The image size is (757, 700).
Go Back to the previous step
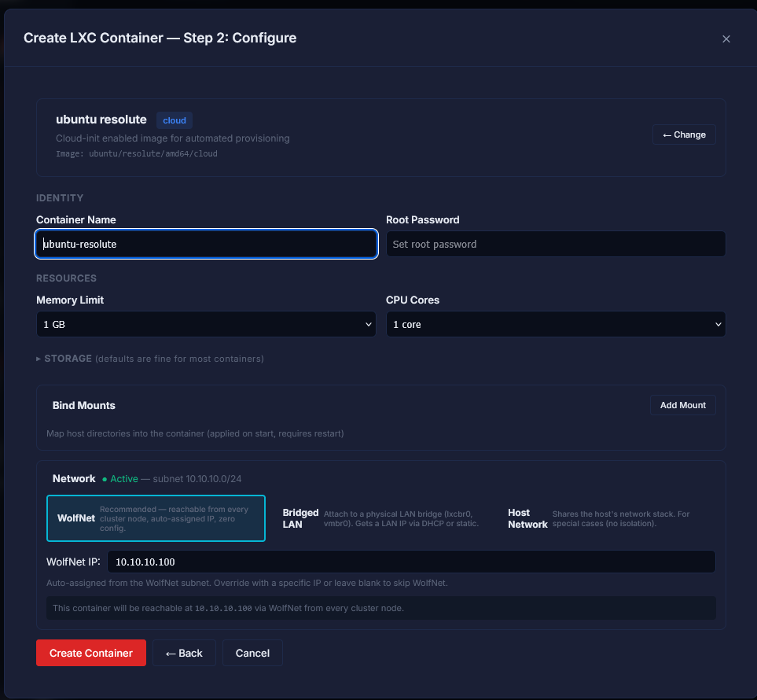point(184,653)
